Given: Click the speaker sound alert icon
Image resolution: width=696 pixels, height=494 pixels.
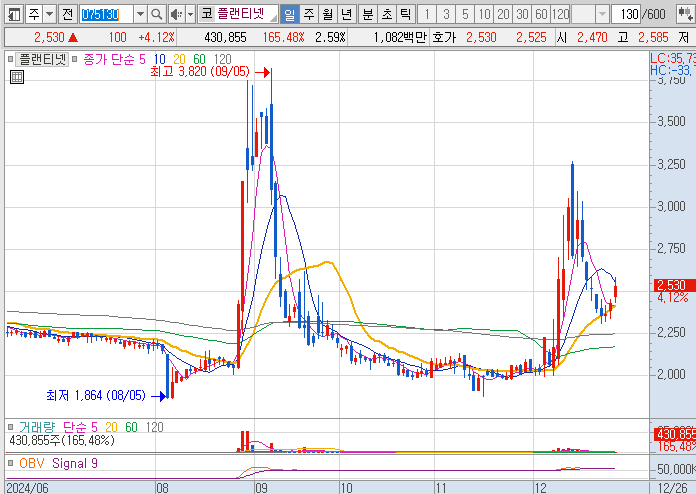Looking at the screenshot, I should [177, 15].
